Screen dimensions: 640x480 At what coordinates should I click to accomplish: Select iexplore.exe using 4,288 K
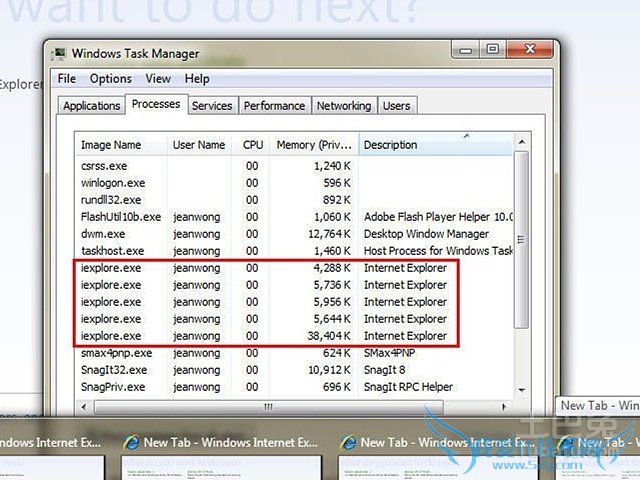click(294, 268)
